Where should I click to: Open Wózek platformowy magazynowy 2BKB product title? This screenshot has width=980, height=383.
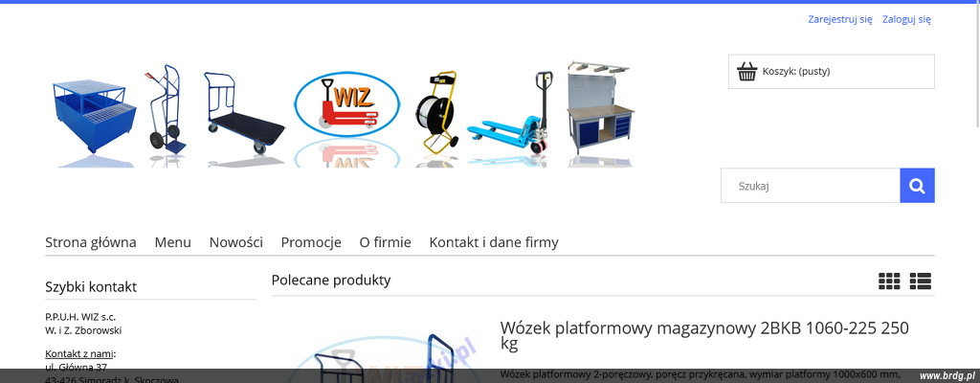click(704, 335)
